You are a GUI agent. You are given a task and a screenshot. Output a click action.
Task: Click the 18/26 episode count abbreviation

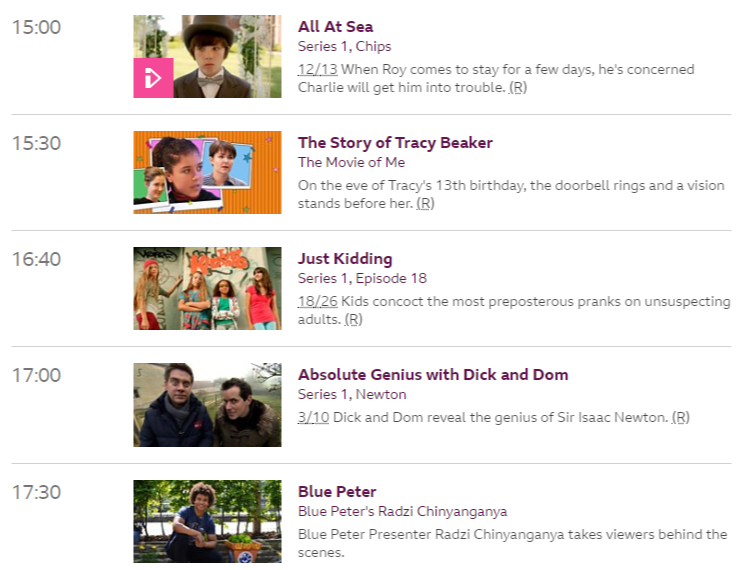(x=318, y=301)
